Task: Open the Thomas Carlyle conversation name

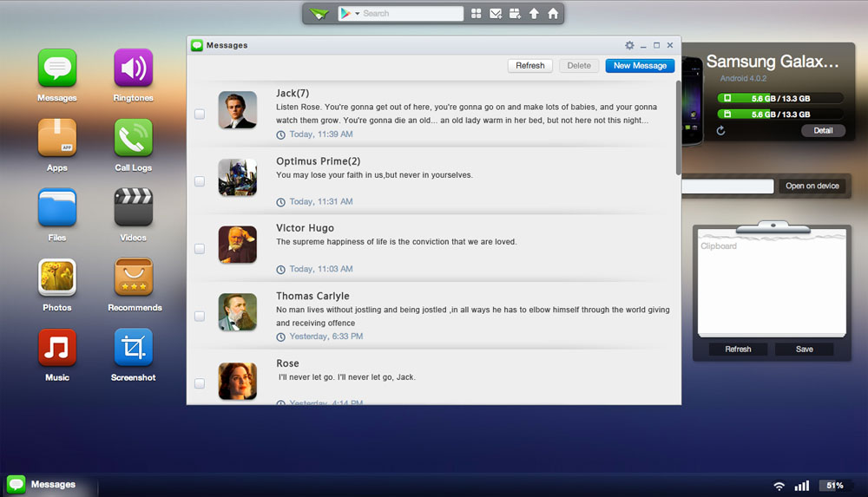Action: [x=312, y=296]
